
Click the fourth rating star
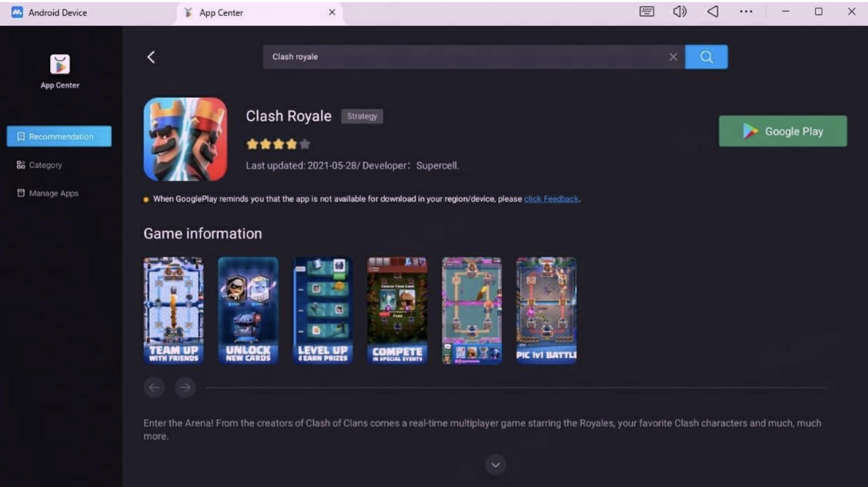tap(291, 144)
